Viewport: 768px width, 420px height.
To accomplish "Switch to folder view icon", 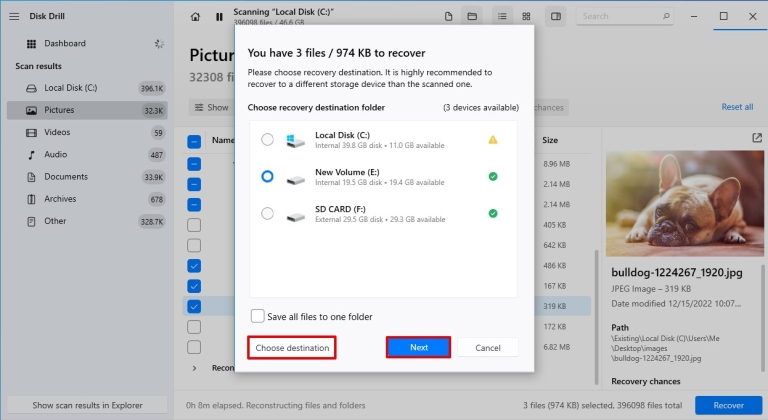I will coord(472,17).
